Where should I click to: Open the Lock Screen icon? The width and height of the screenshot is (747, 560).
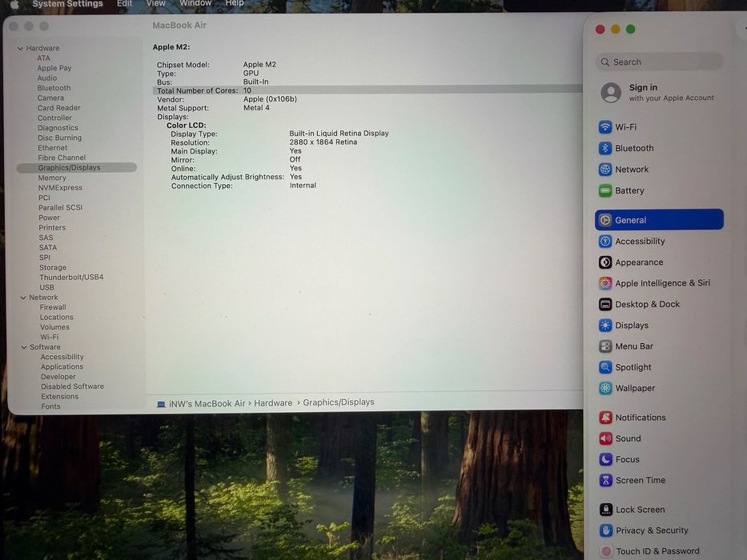(605, 510)
